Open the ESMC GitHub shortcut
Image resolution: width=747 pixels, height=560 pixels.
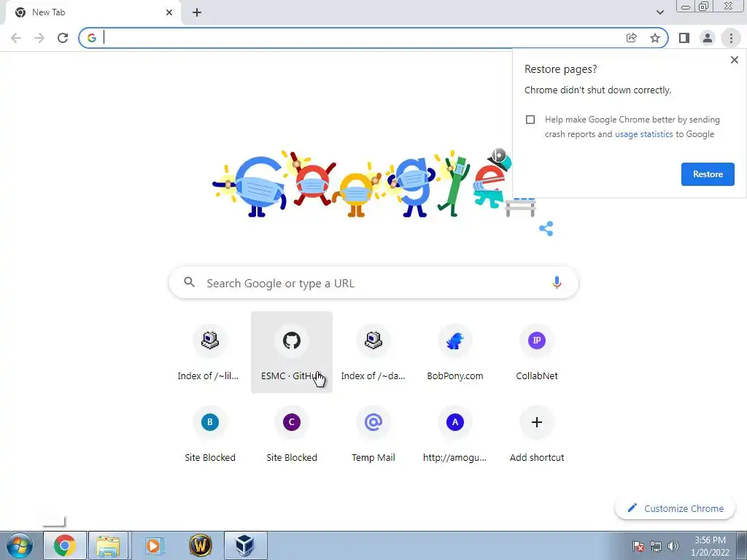coord(292,352)
